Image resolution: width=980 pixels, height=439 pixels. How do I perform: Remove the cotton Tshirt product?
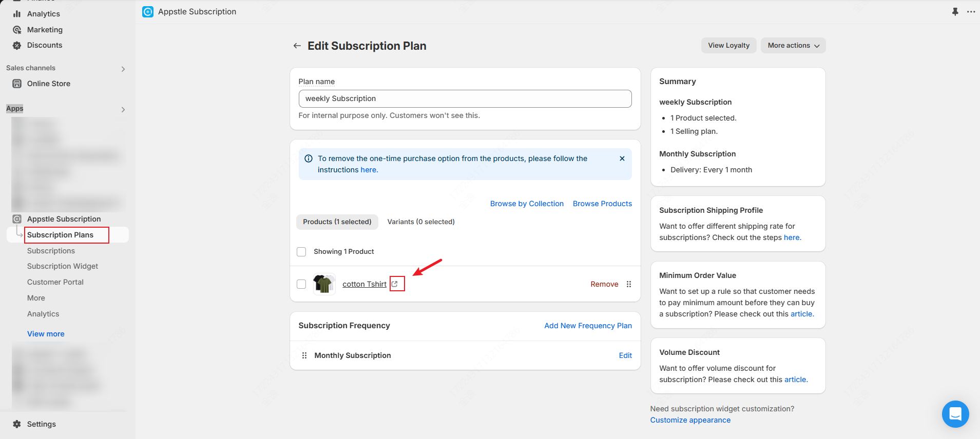604,284
